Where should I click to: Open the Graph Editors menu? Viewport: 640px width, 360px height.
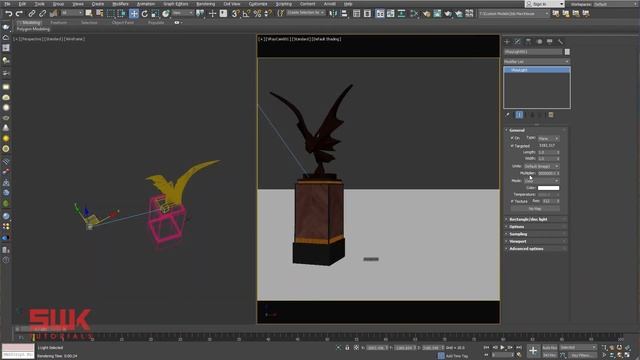coord(176,4)
